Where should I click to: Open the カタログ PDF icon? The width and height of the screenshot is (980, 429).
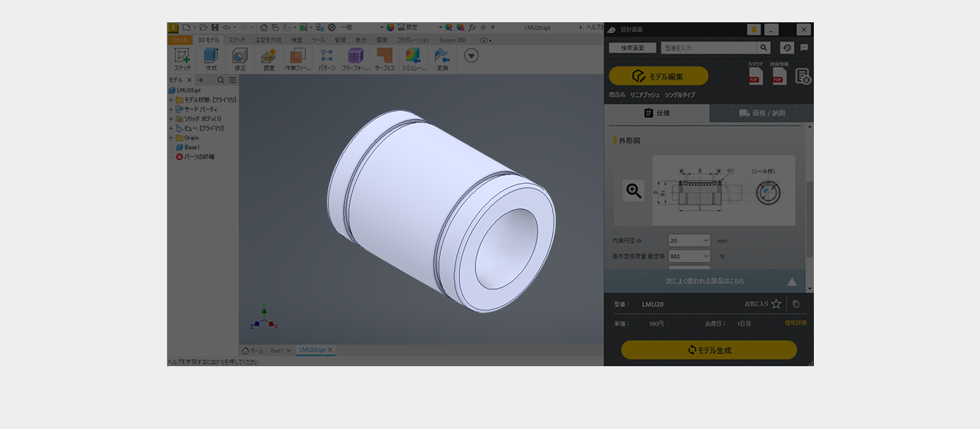pyautogui.click(x=755, y=75)
